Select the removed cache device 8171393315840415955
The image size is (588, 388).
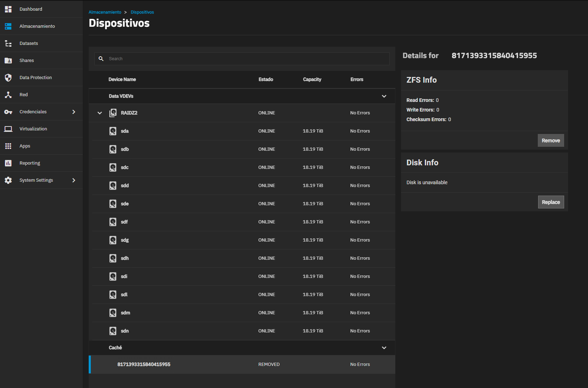click(x=242, y=364)
